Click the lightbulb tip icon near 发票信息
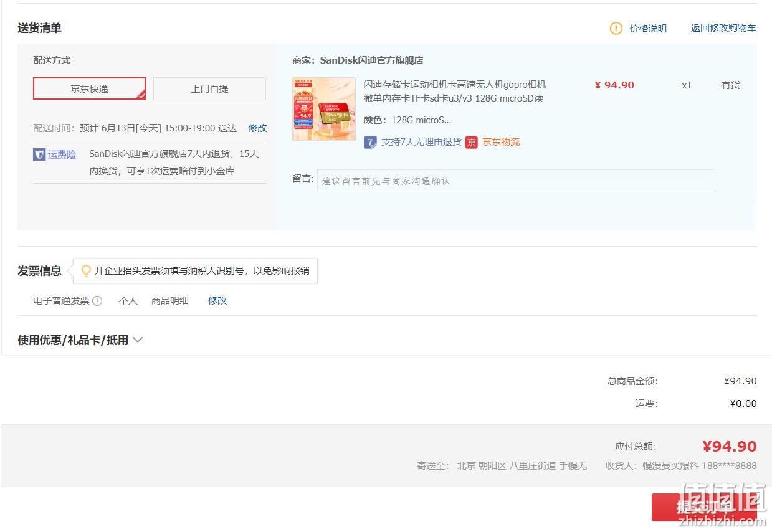This screenshot has width=772, height=532. click(x=87, y=271)
